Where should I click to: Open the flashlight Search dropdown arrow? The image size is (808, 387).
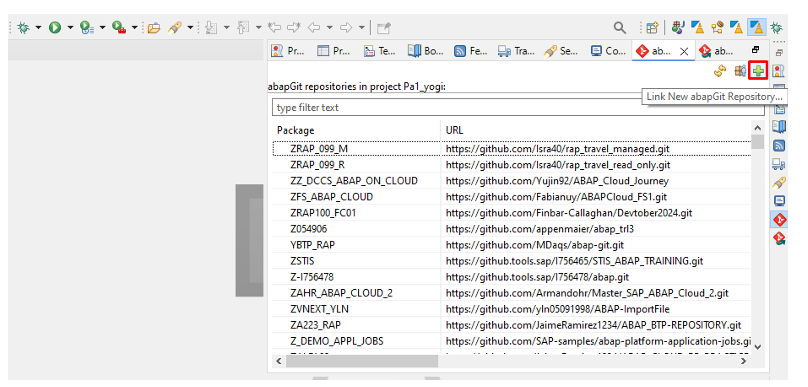[x=190, y=28]
